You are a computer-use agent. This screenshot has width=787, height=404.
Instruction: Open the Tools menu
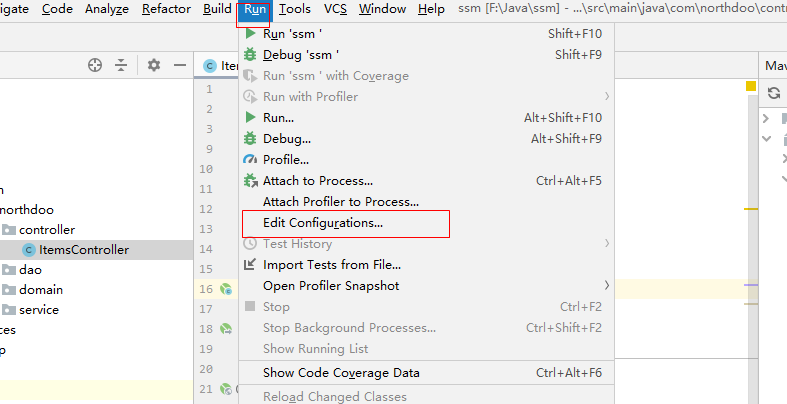tap(295, 9)
